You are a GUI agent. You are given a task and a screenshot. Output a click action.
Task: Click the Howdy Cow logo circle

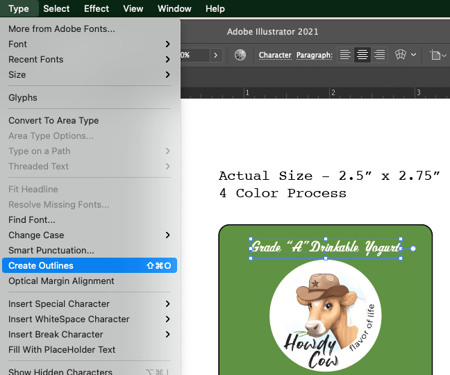tap(325, 315)
